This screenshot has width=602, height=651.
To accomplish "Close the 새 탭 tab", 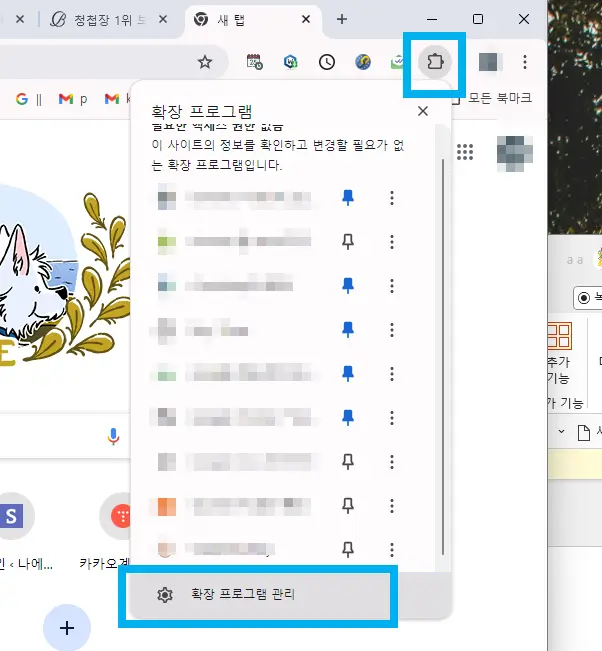I will [306, 19].
